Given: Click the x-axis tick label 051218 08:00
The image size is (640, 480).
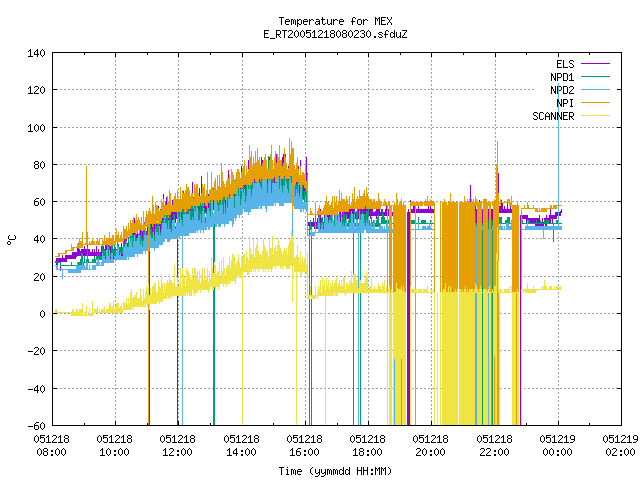Looking at the screenshot, I should [x=51, y=446].
